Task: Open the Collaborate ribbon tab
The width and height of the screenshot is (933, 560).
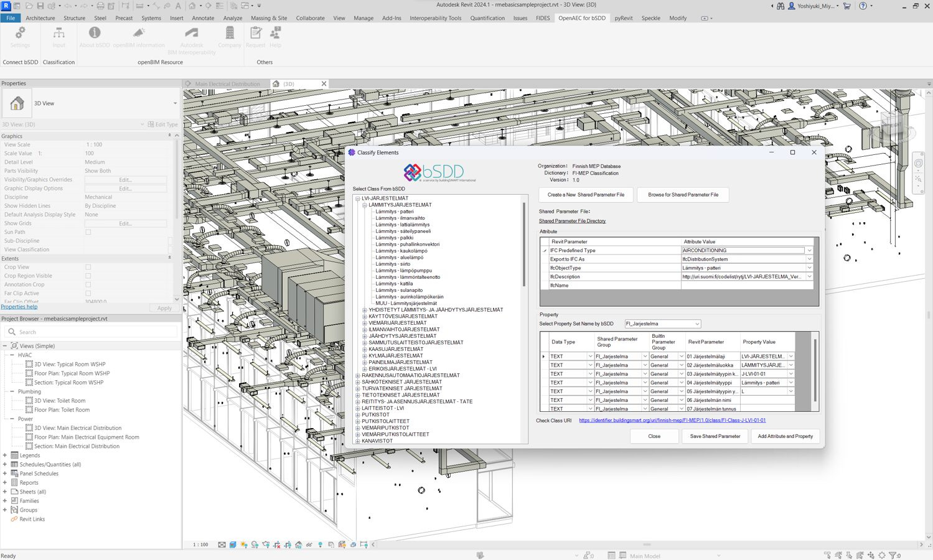Action: 310,18
